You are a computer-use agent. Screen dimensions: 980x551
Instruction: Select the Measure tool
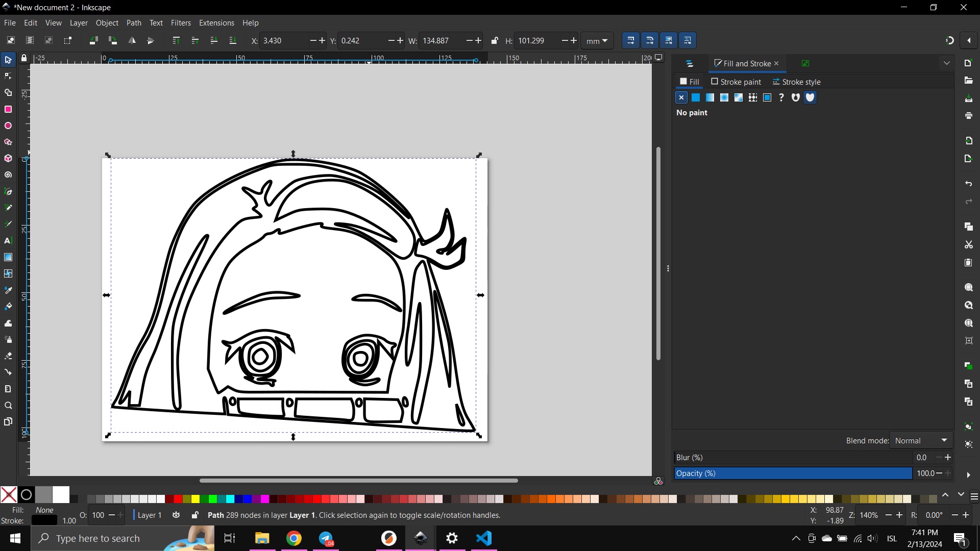pyautogui.click(x=8, y=389)
